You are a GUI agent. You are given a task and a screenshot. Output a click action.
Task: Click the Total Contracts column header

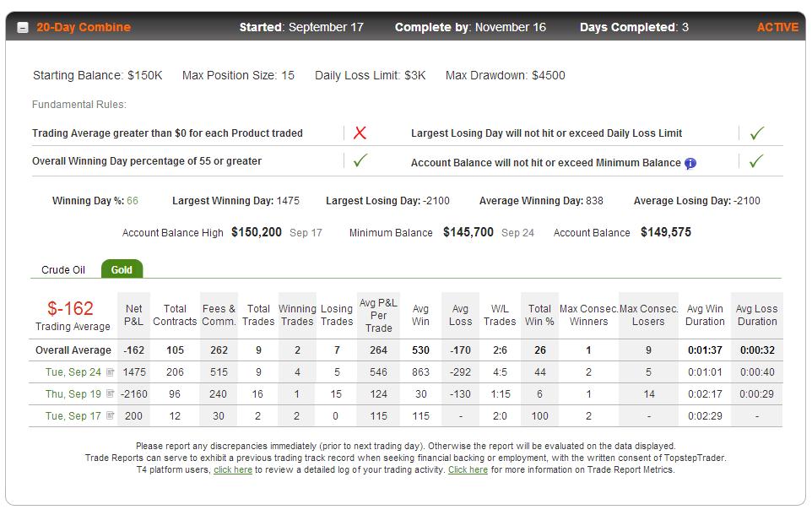click(x=175, y=315)
